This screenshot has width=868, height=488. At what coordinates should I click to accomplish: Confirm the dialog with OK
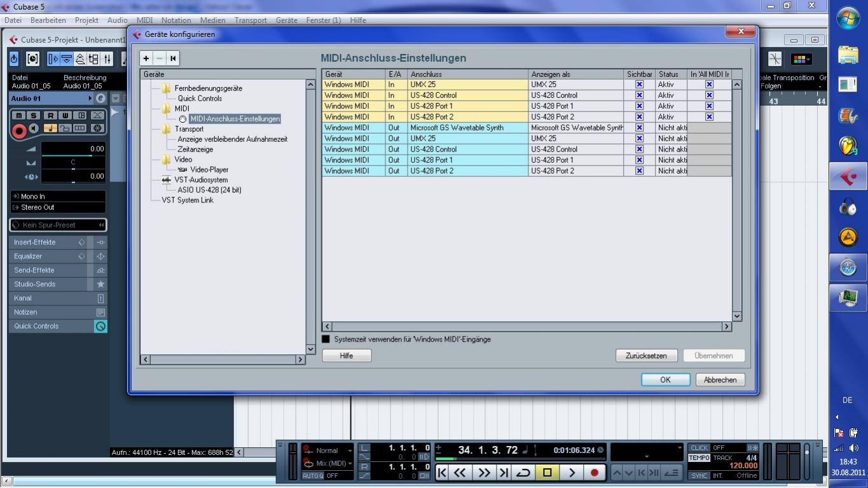(665, 380)
